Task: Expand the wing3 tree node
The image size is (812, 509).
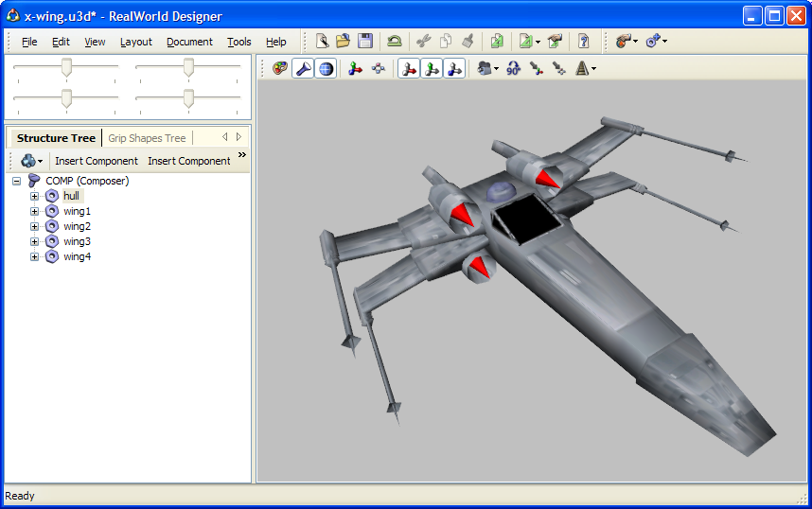Action: tap(34, 241)
